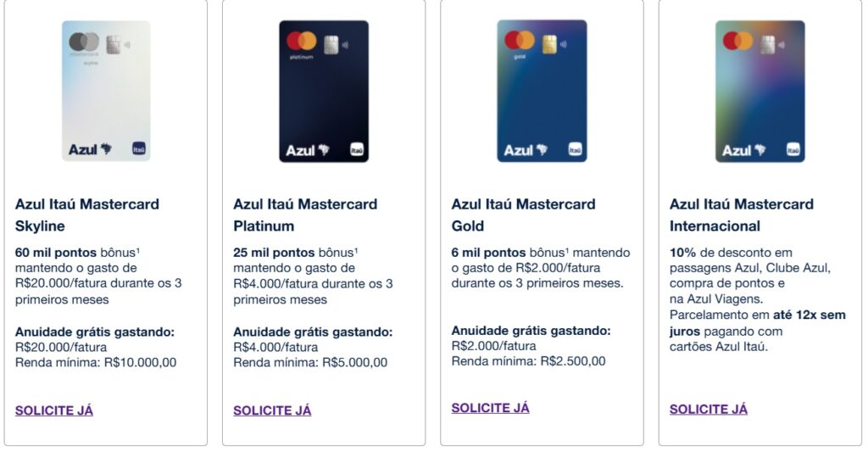This screenshot has width=868, height=452.
Task: Click Itaú logo on Platinum card
Action: pos(357,150)
